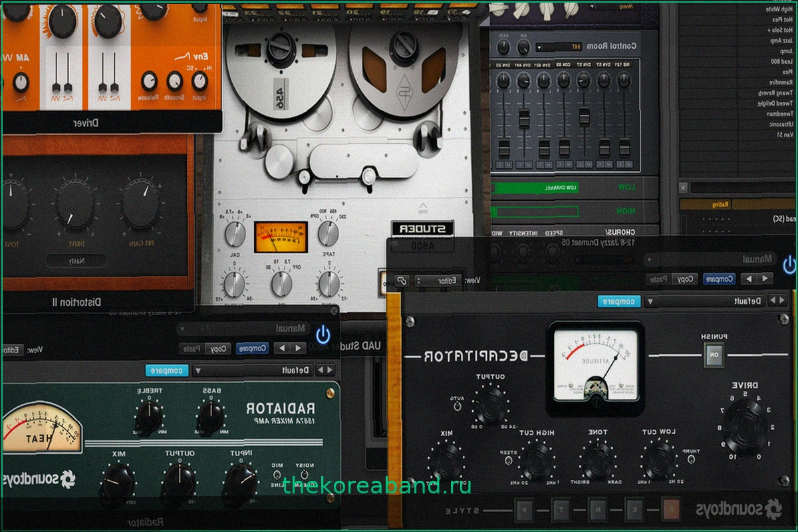Go to previous setting in Radiator header
Image resolution: width=798 pixels, height=532 pixels.
[298, 348]
